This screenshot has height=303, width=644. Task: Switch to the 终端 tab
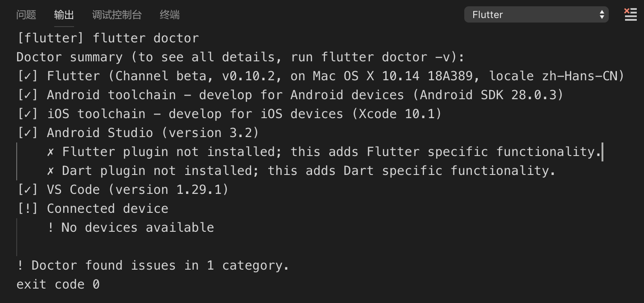pos(170,15)
